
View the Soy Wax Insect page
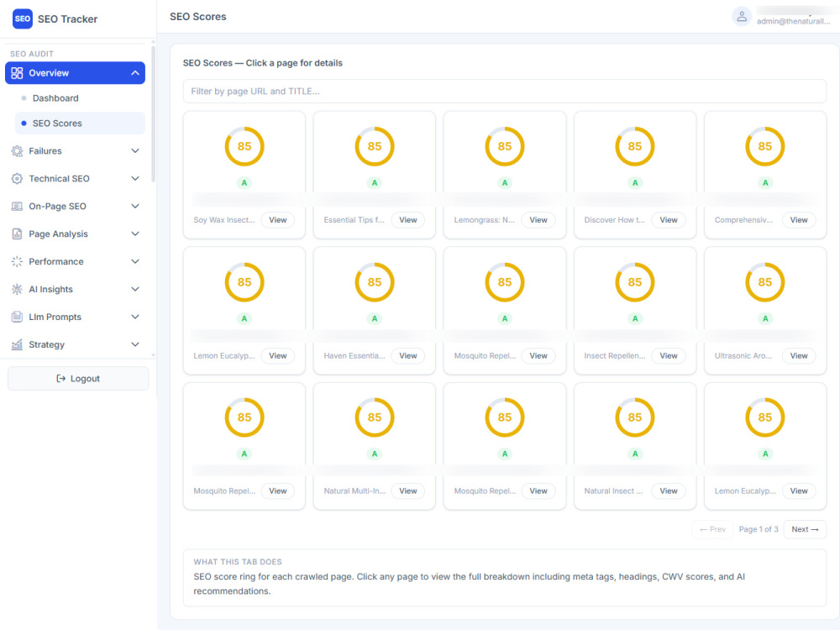(x=277, y=220)
